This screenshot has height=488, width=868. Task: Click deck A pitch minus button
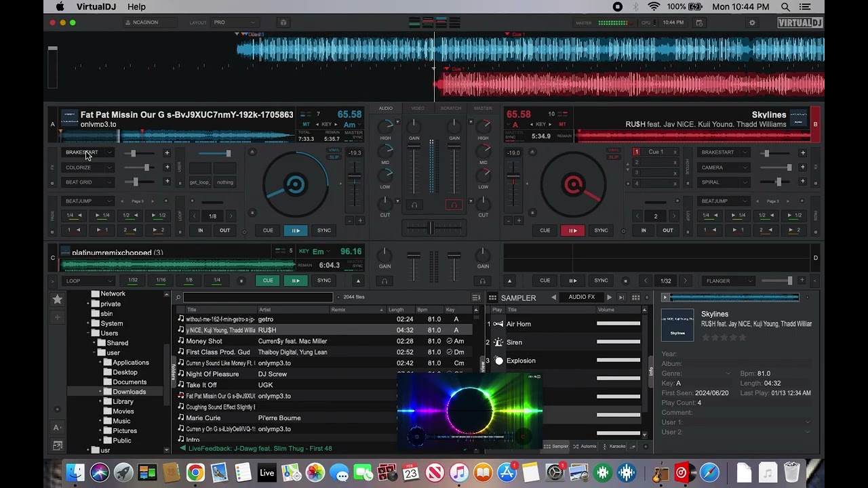(x=350, y=220)
